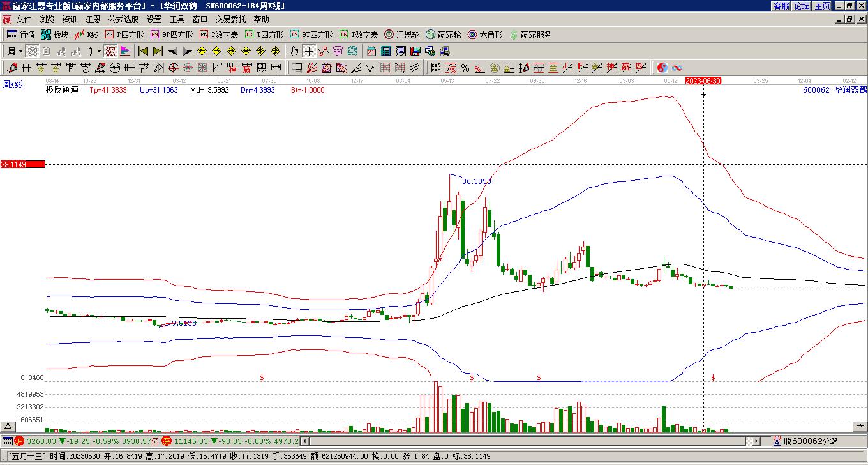Select the red circle-cross cycle tool
868x465 pixels.
(x=173, y=68)
